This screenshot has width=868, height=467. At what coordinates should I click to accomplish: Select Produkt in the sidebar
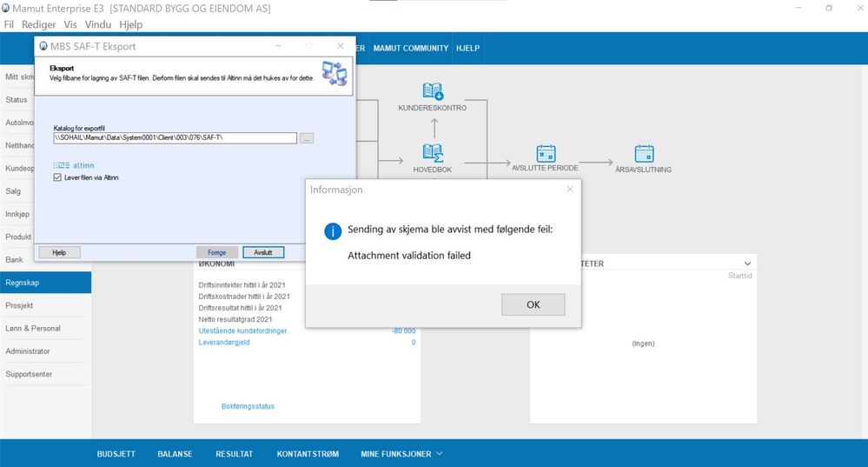tap(17, 237)
